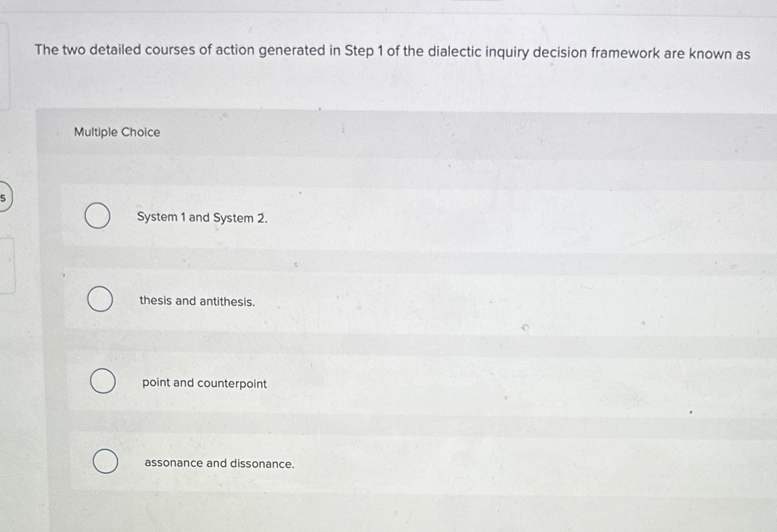The height and width of the screenshot is (532, 777).
Task: Click the partial panel on the upper left edge
Action: point(6,65)
